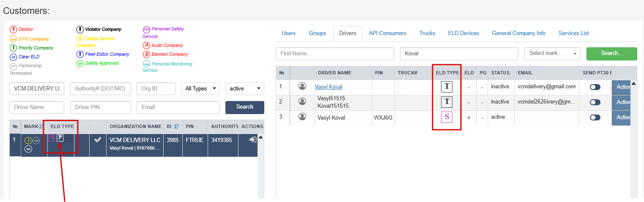The image size is (644, 202).
Task: Click Action button for Vasyl51515 Koval151515 driver
Action: [x=621, y=102]
